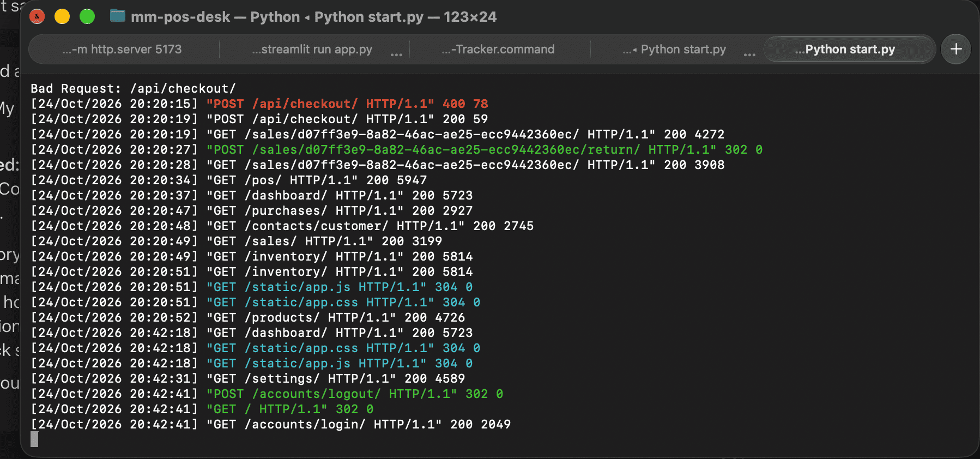Click the 20:20:51 GET /static/app.css 304 line
Screen dimensions: 980x459
256,302
